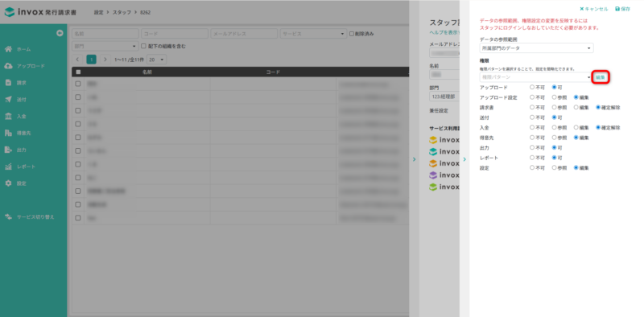This screenshot has width=644, height=317.
Task: Open the 入金 bank icon in the sidebar
Action: [x=8, y=116]
